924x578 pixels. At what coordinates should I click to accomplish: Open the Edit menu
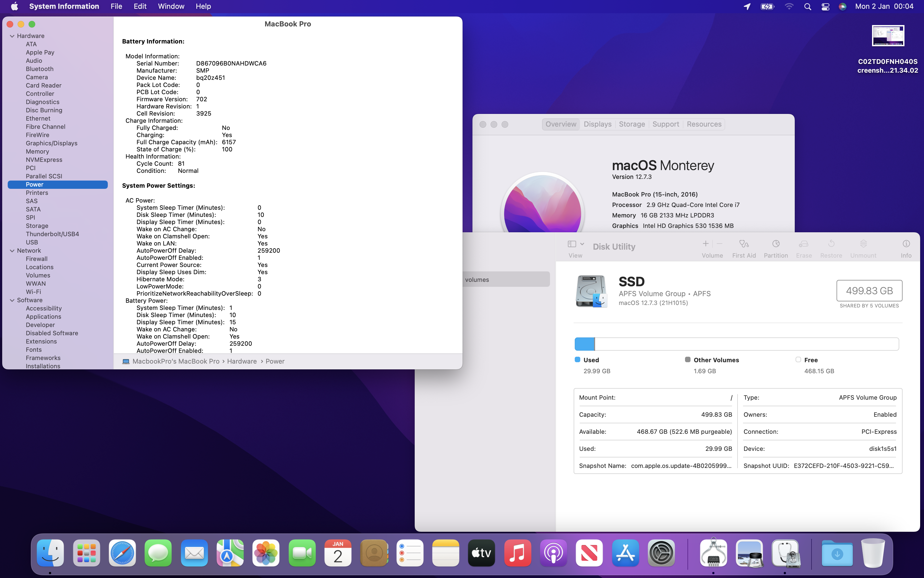(x=140, y=7)
